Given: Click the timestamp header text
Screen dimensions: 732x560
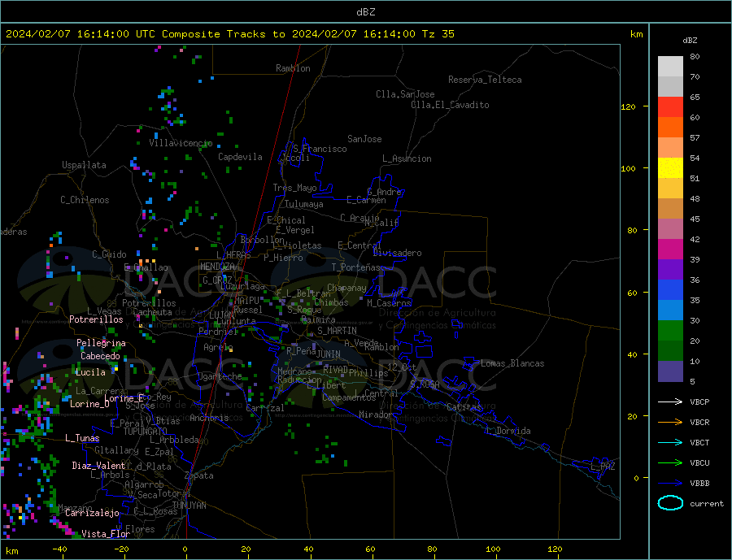Looking at the screenshot, I should [x=230, y=34].
